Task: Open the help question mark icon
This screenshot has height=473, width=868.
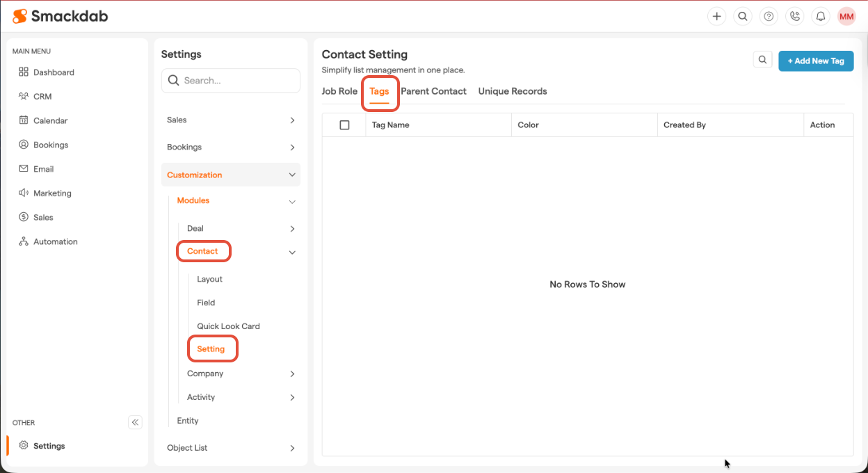Action: pos(769,17)
